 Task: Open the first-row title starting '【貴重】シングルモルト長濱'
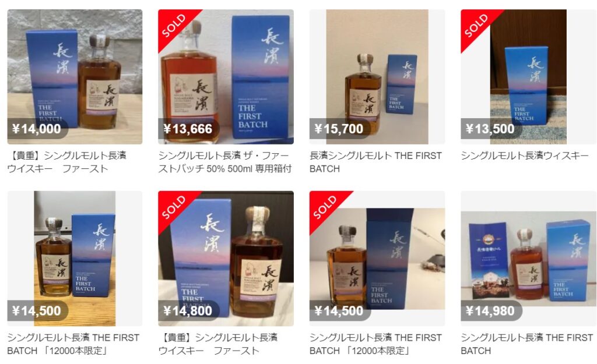tap(67, 162)
